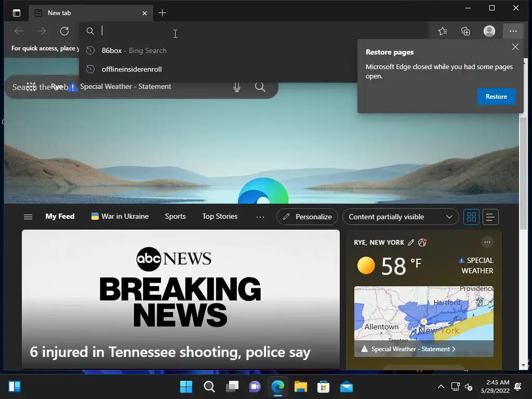Screen dimensions: 532x399
Task: Click the browser back arrow
Action: click(x=19, y=31)
